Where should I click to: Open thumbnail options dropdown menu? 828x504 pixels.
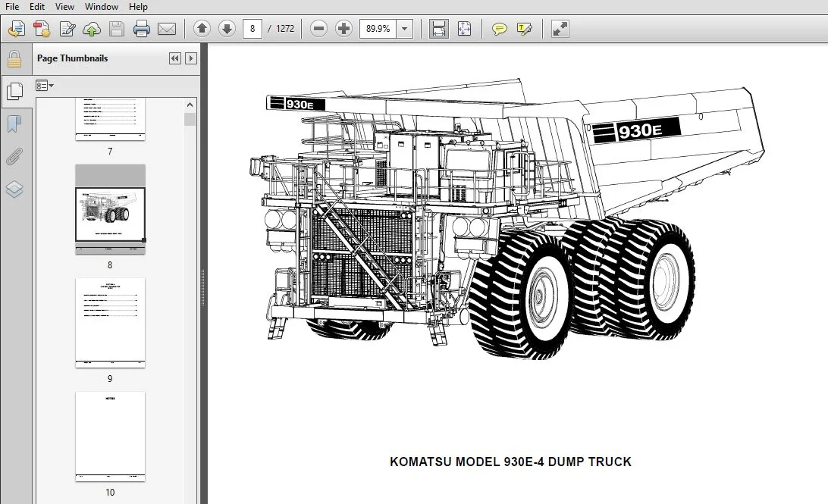[x=44, y=86]
